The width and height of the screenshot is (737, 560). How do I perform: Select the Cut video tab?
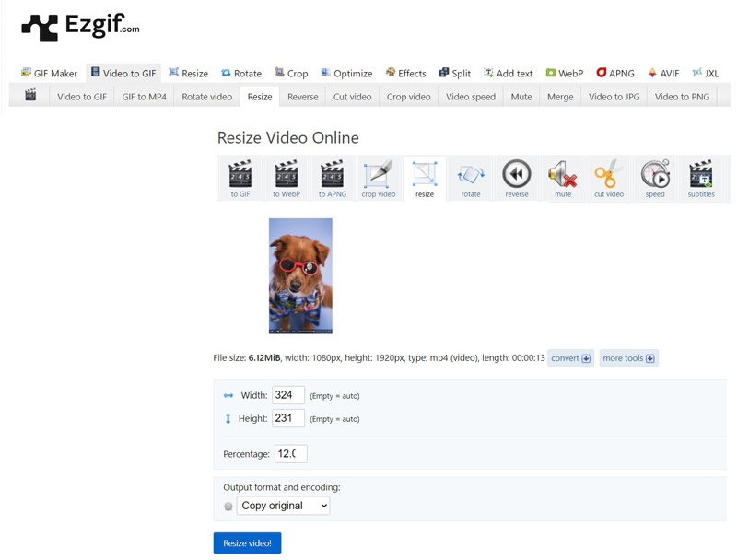[x=352, y=97]
